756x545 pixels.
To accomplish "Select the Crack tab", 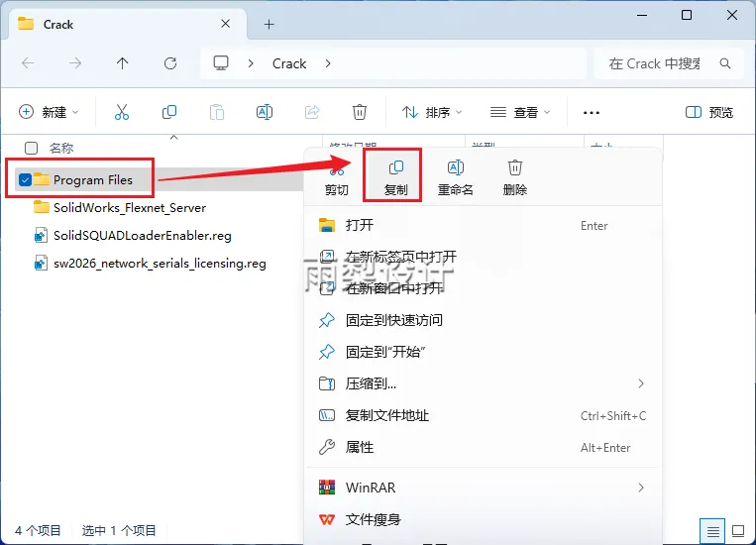I will click(127, 24).
